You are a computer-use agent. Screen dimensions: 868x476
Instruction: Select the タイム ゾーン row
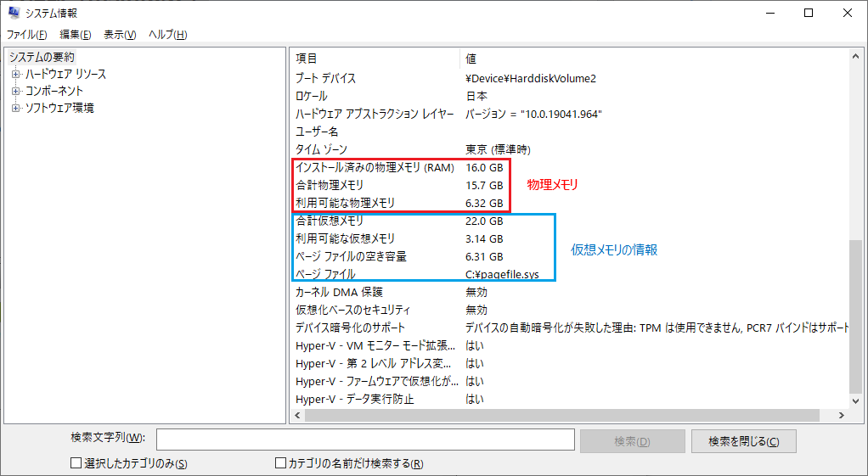tap(570, 149)
